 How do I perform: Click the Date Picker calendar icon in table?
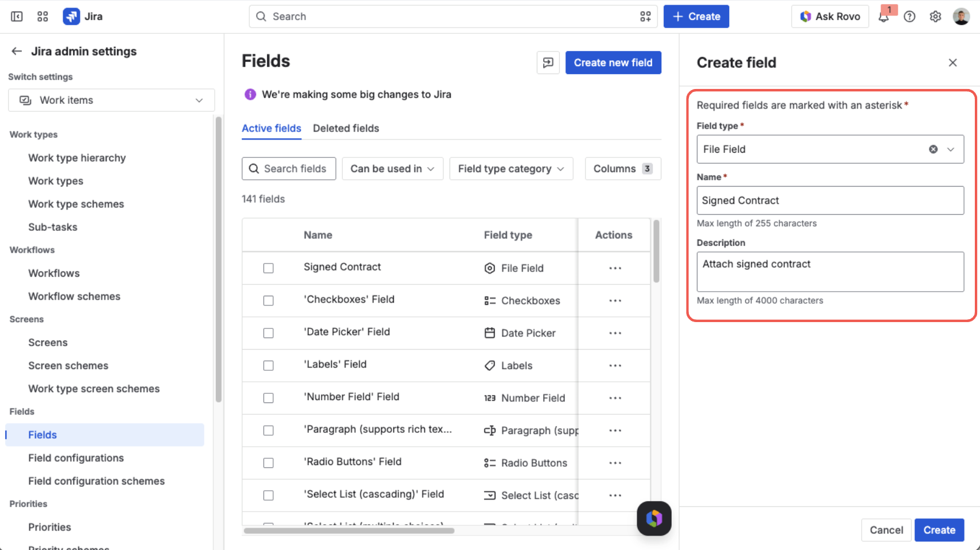tap(490, 333)
